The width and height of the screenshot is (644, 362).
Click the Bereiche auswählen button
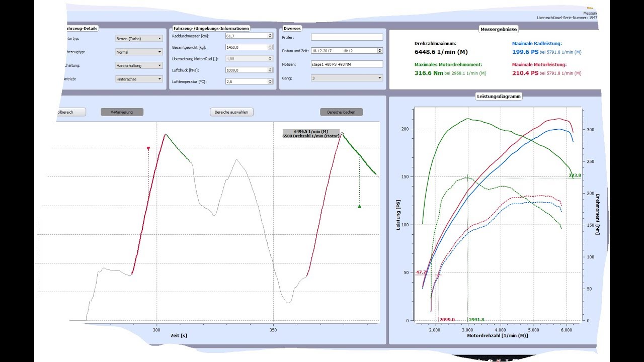231,112
